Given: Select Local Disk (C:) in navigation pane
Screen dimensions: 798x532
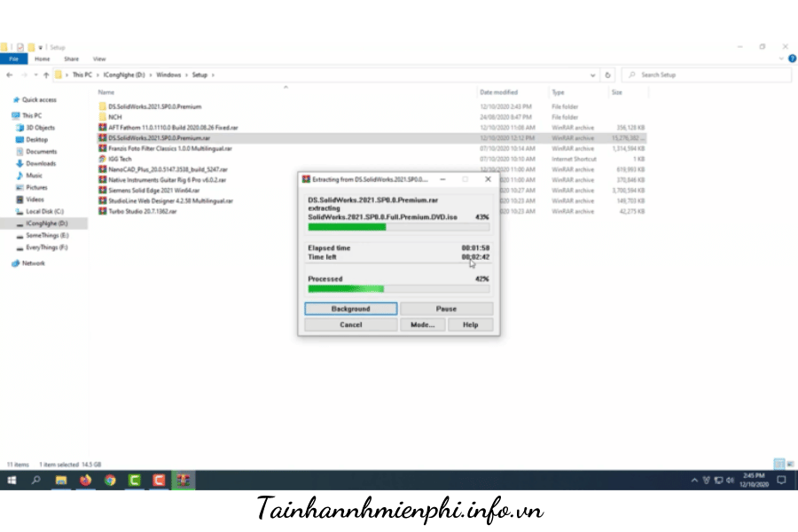Looking at the screenshot, I should (x=45, y=211).
